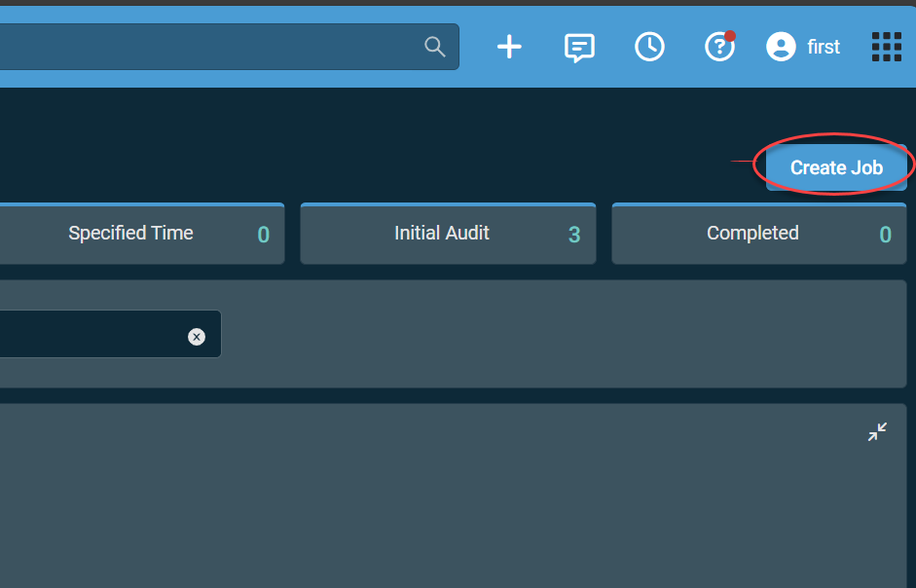Click the Specified Time count of 0
Image resolution: width=916 pixels, height=588 pixels.
tap(263, 235)
